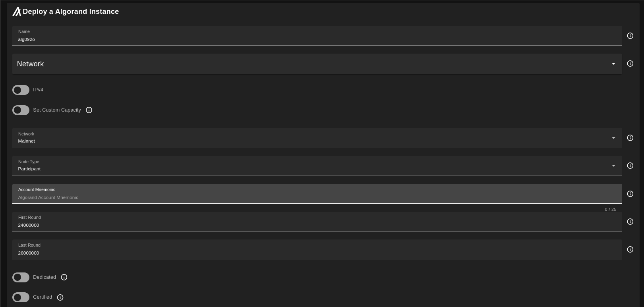Click the Algorand logo icon
644x307 pixels.
click(x=16, y=12)
